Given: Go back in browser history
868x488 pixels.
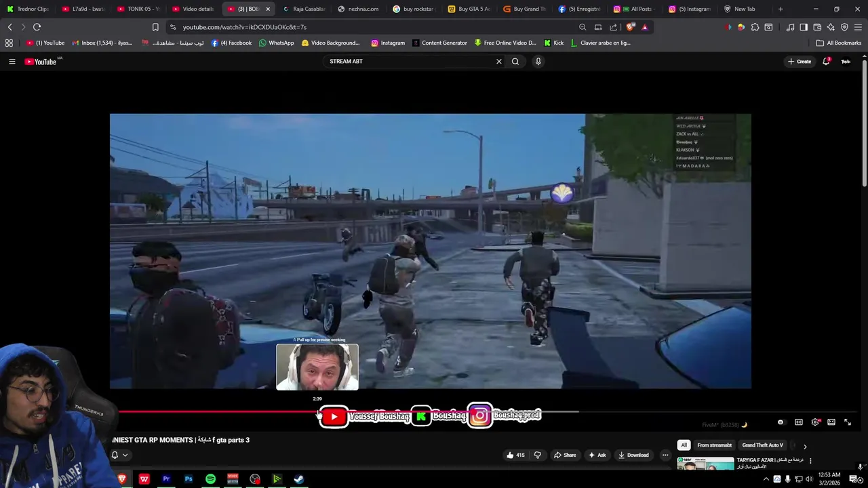Looking at the screenshot, I should click(9, 27).
